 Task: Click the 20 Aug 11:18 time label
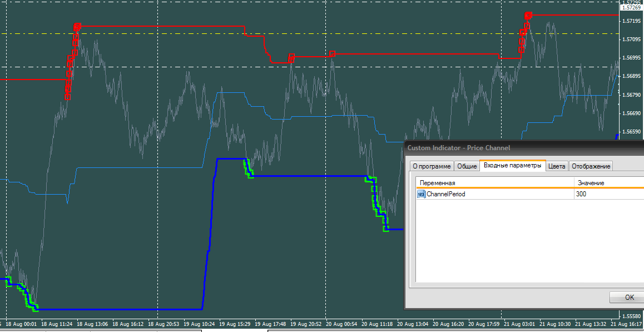(377, 324)
